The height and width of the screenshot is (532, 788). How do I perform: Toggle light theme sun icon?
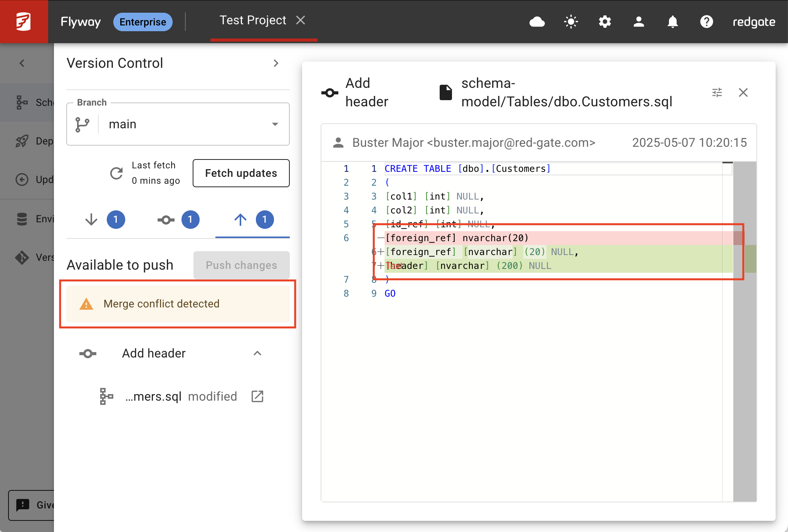[x=571, y=22]
